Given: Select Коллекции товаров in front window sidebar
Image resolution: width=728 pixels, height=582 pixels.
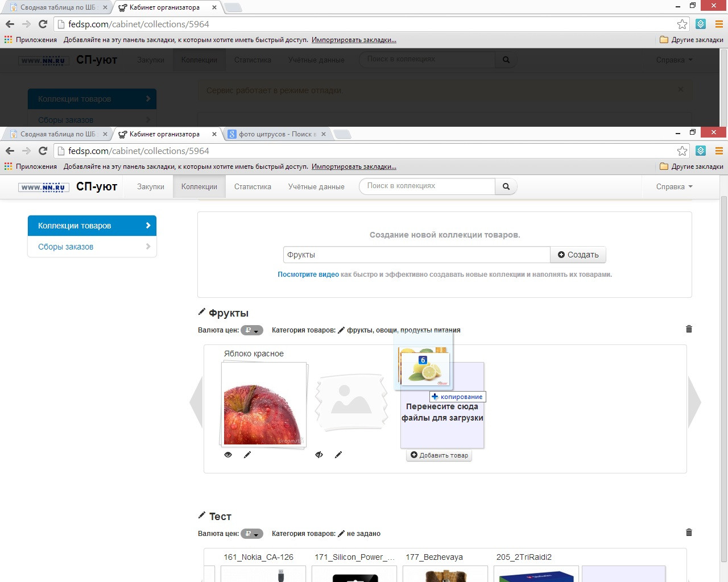Looking at the screenshot, I should (92, 226).
